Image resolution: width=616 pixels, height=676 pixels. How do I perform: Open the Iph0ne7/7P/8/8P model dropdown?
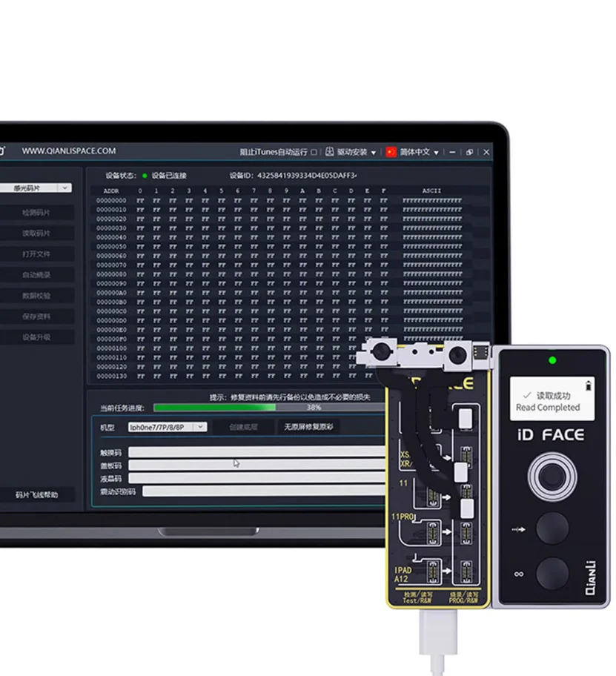point(168,427)
